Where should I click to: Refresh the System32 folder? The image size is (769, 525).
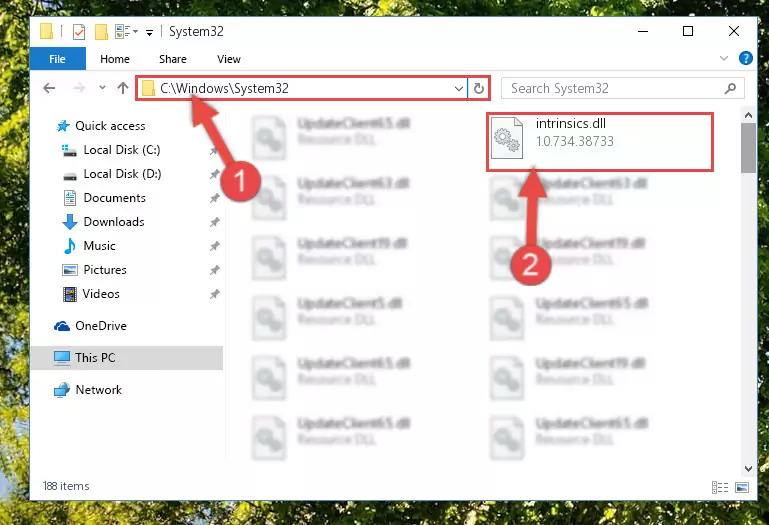479,89
